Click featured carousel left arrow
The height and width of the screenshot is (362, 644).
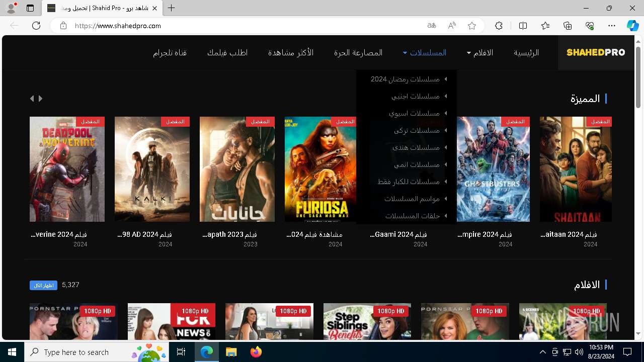pyautogui.click(x=32, y=99)
